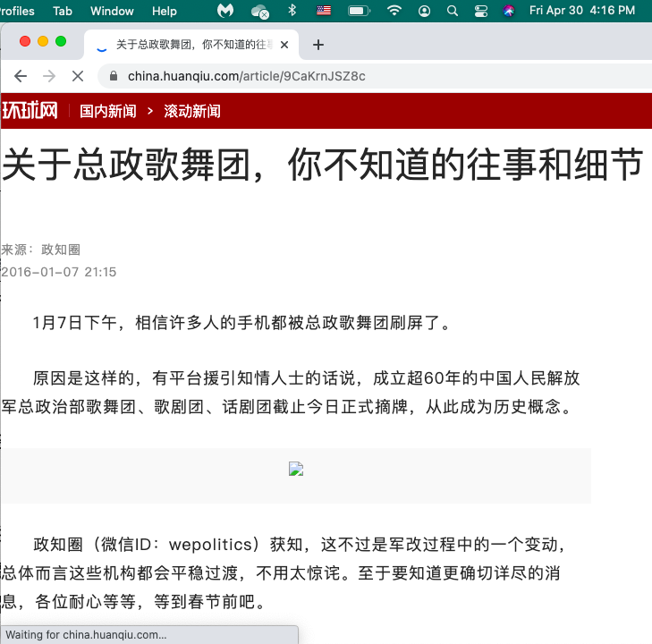652x644 pixels.
Task: Click the Bluetooth icon in the menu bar
Action: point(292,11)
